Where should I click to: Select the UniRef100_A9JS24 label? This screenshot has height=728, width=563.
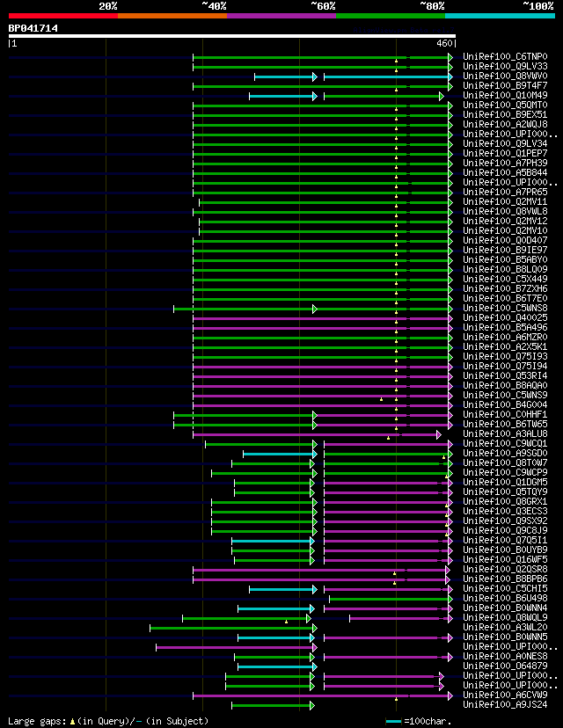(505, 705)
